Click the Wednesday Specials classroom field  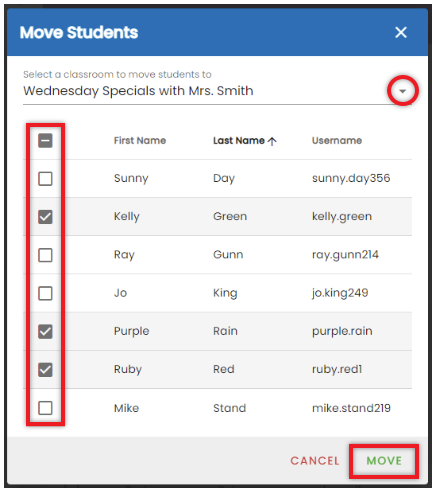(x=217, y=91)
